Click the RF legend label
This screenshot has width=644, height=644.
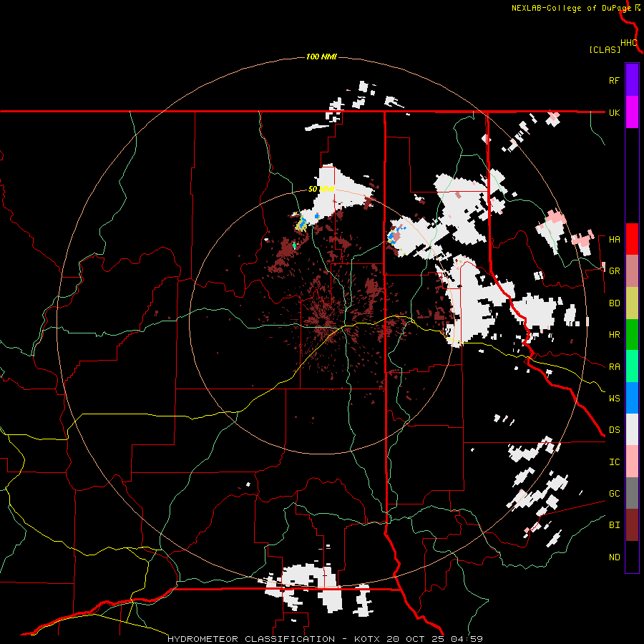pyautogui.click(x=614, y=80)
